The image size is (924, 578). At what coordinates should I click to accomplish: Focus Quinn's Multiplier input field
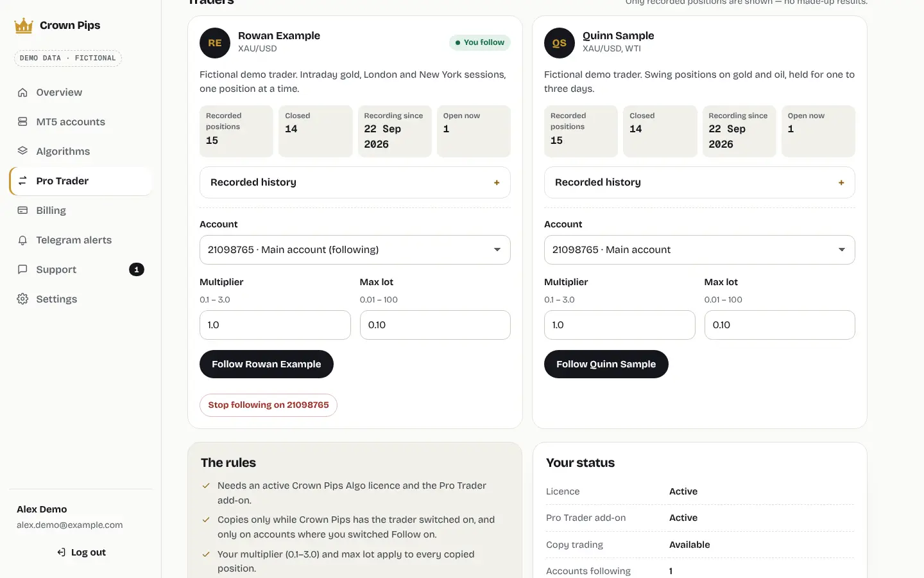(x=620, y=325)
